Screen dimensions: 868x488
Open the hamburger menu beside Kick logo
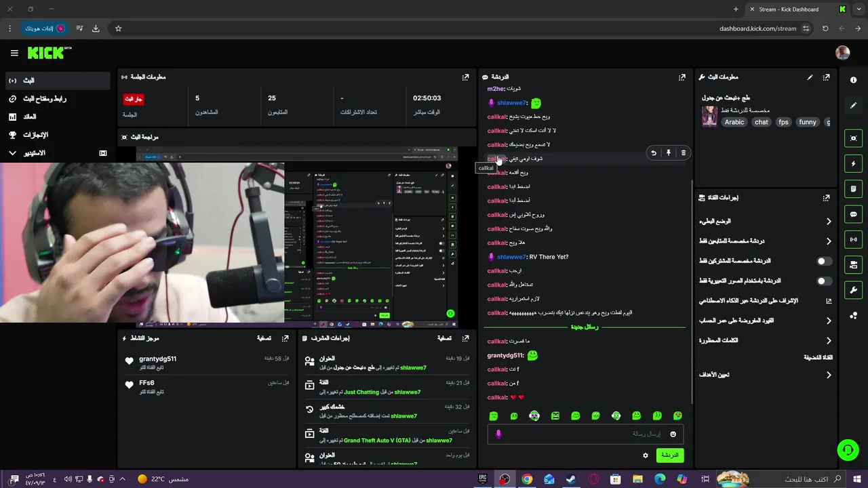[14, 53]
